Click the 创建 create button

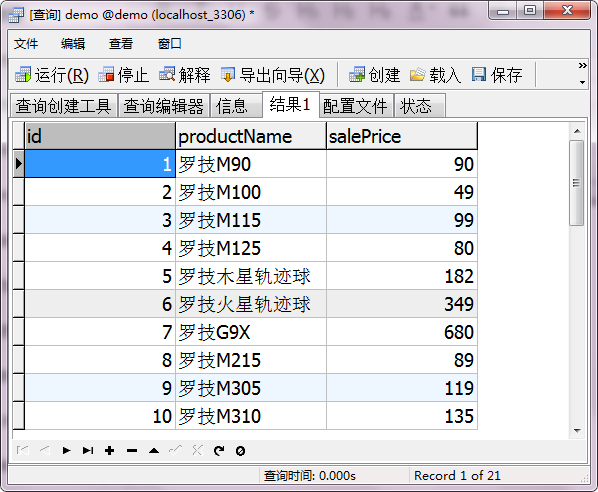coord(375,75)
